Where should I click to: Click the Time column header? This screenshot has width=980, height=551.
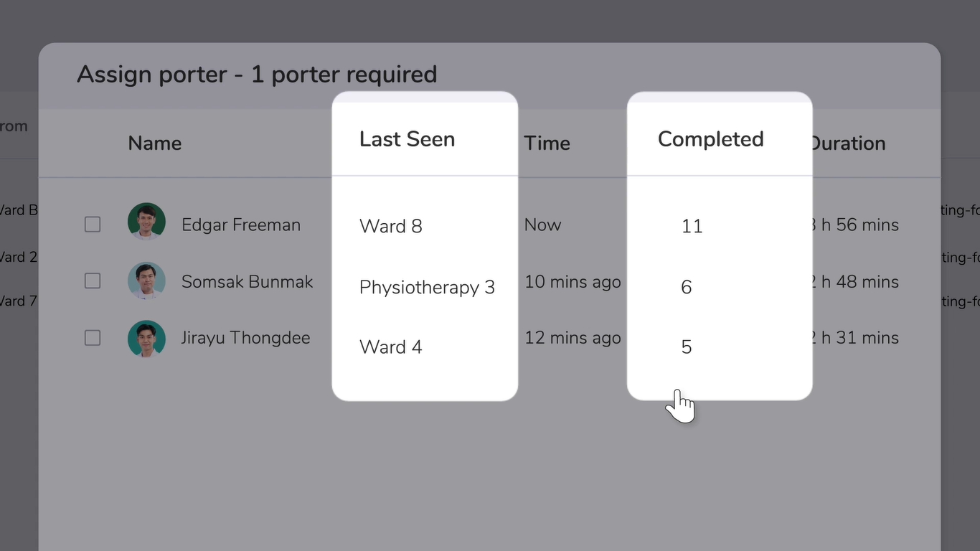click(547, 143)
